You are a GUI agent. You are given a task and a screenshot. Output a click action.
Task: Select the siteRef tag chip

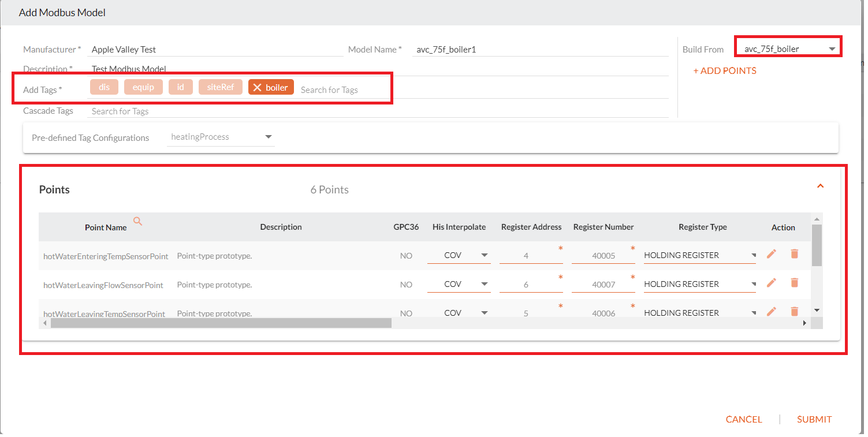[221, 87]
